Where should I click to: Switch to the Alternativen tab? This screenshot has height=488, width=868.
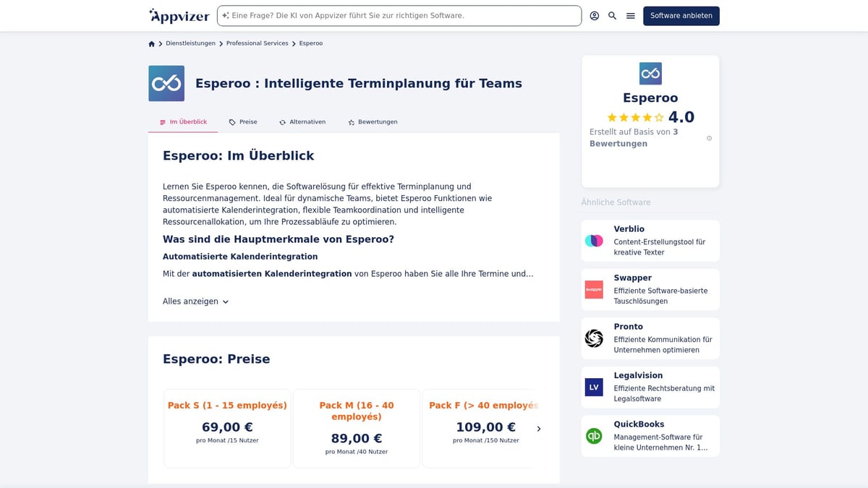point(302,122)
